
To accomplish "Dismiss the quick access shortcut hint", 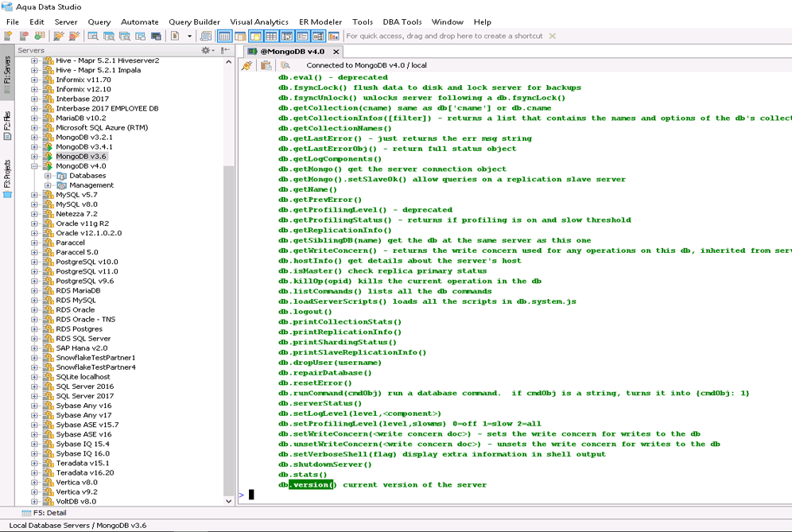I will pyautogui.click(x=553, y=36).
